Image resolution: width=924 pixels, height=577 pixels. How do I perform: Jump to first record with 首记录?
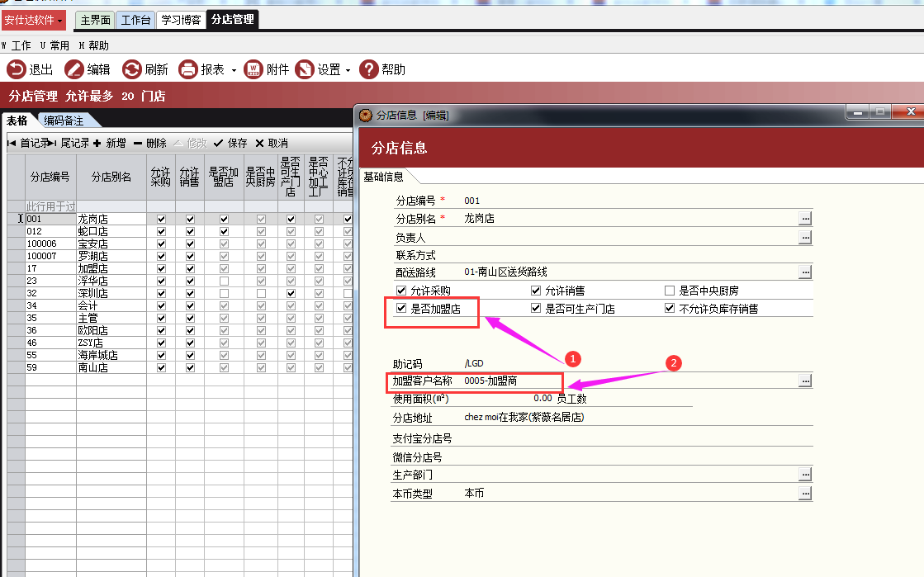coord(29,144)
